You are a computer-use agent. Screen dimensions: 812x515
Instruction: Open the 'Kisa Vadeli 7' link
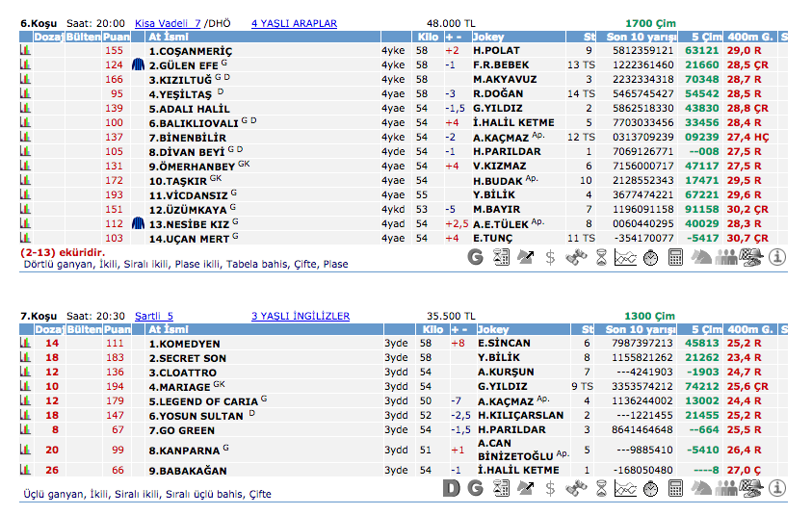(x=168, y=22)
